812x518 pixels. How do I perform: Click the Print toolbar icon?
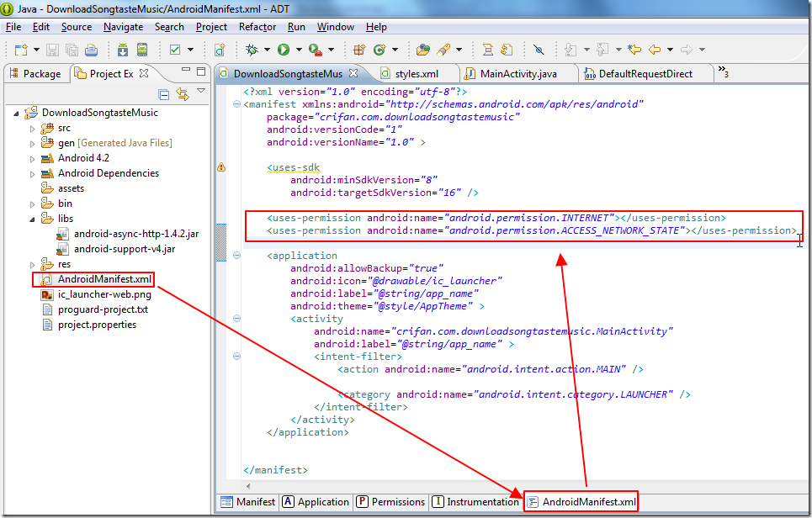click(91, 50)
